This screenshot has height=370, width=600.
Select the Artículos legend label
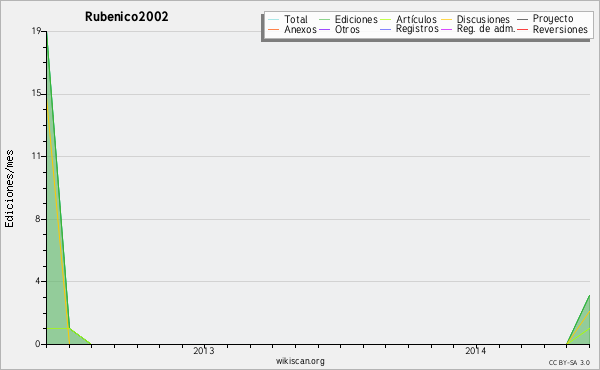(416, 19)
